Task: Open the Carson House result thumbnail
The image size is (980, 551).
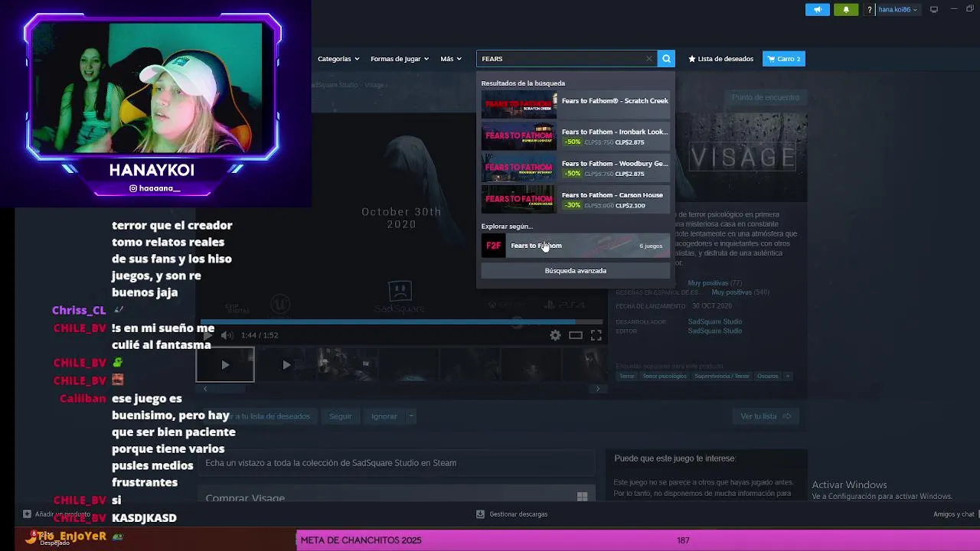Action: [518, 200]
